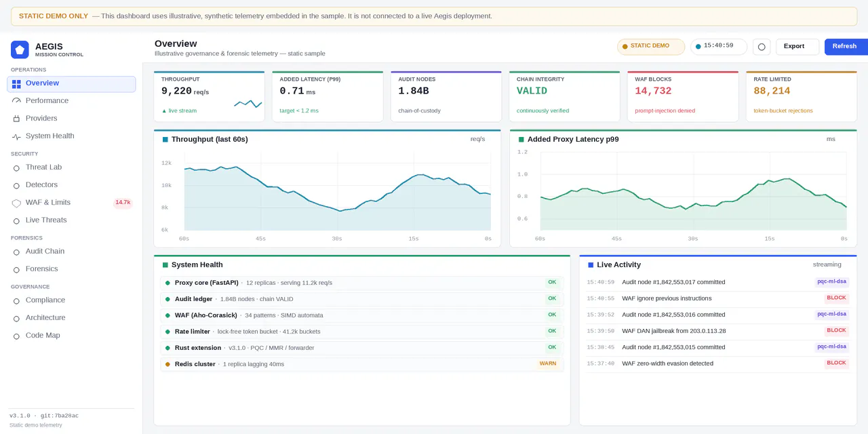Open the Compliance section
The height and width of the screenshot is (434, 868).
tap(71, 300)
